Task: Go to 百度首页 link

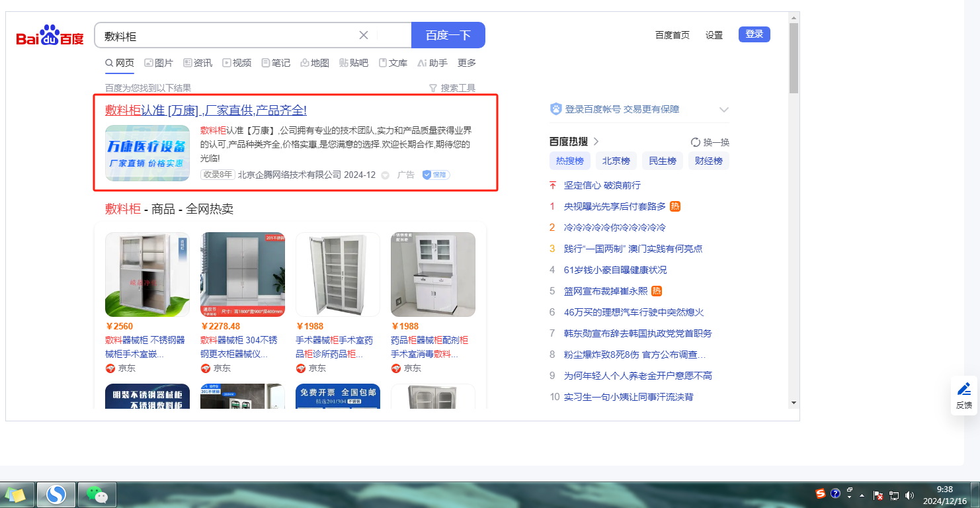Action: [673, 35]
